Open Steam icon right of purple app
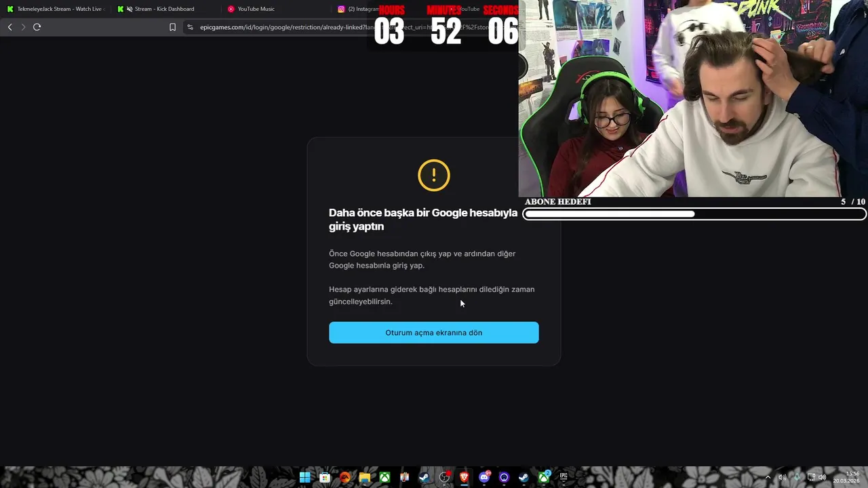The height and width of the screenshot is (488, 868). pyautogui.click(x=524, y=477)
